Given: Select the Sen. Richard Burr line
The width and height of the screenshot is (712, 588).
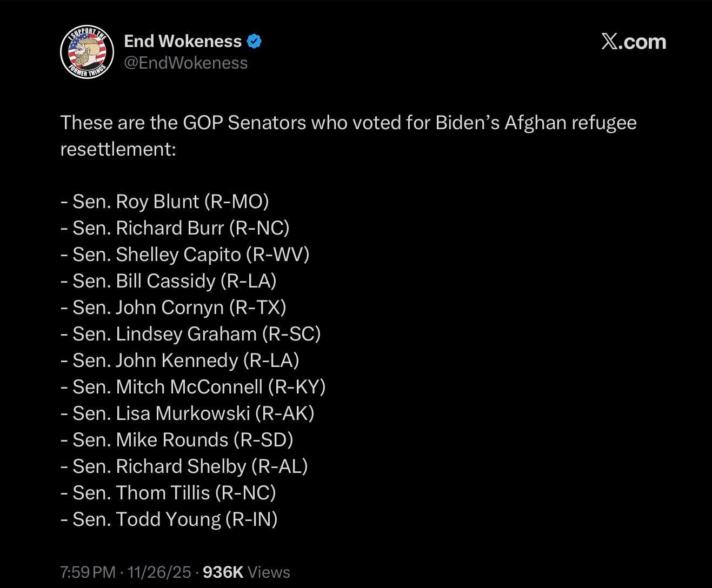Looking at the screenshot, I should click(x=175, y=228).
